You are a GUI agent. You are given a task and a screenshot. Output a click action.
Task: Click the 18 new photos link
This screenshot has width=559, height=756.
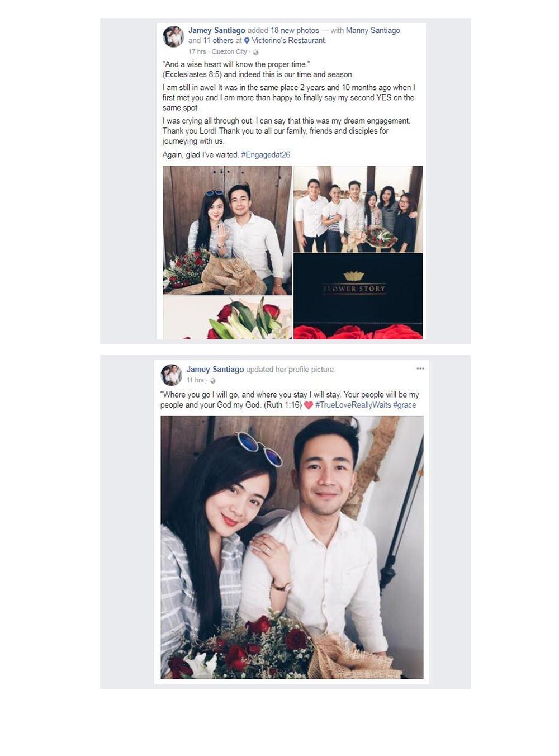295,30
